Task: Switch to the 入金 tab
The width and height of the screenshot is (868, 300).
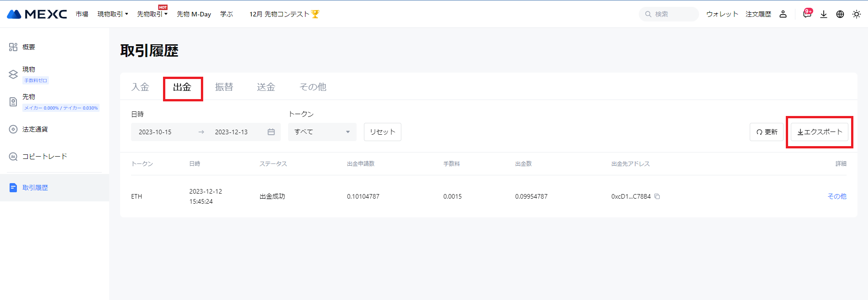Action: tap(140, 87)
